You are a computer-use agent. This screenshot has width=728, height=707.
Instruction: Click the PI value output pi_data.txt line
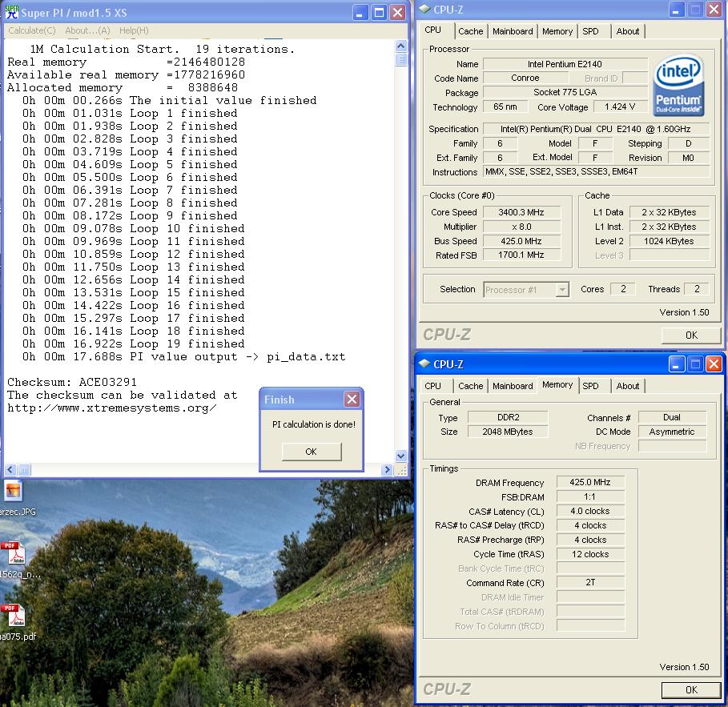pos(184,357)
